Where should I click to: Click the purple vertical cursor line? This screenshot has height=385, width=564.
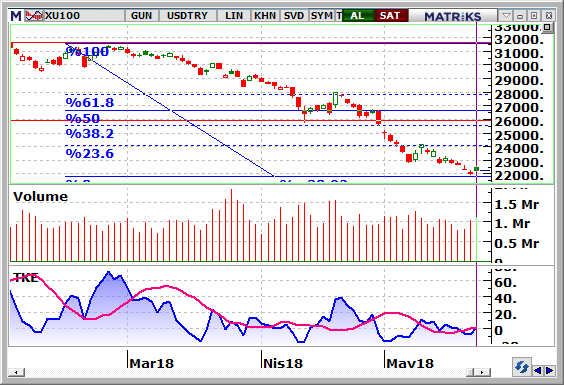pos(477,184)
